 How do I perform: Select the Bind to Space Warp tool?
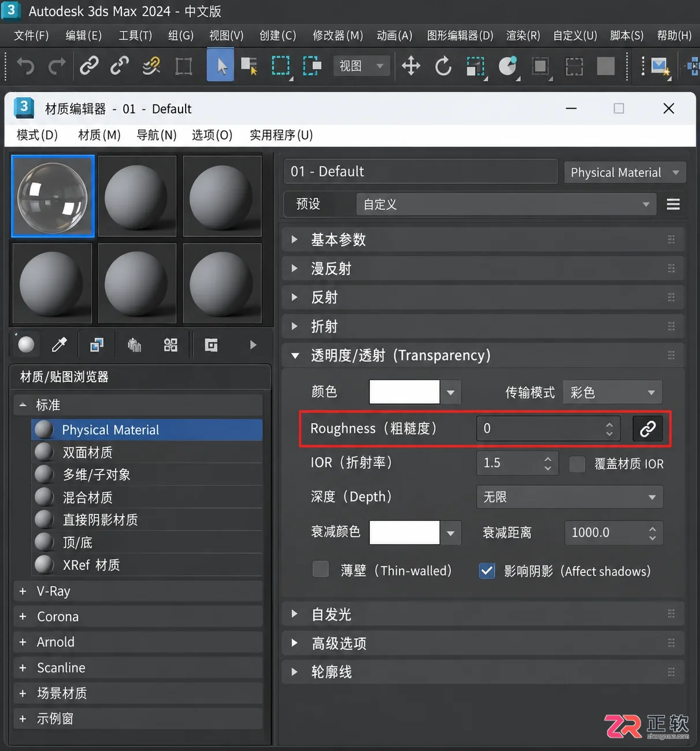(151, 66)
